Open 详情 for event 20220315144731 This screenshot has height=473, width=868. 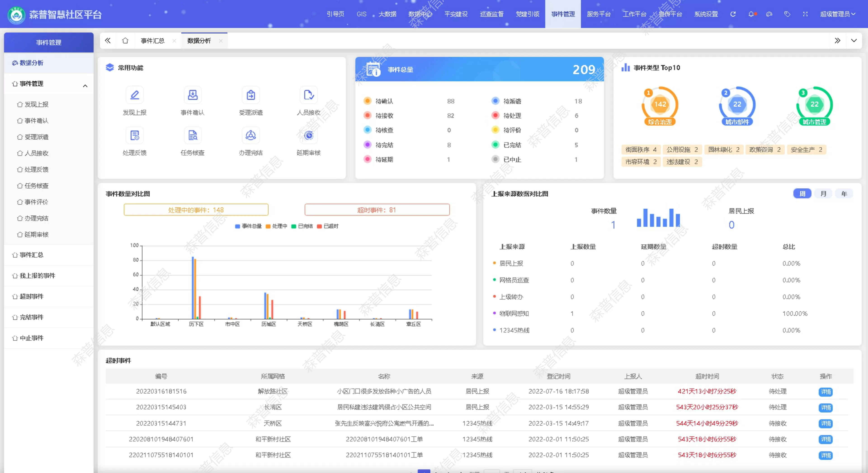(826, 424)
